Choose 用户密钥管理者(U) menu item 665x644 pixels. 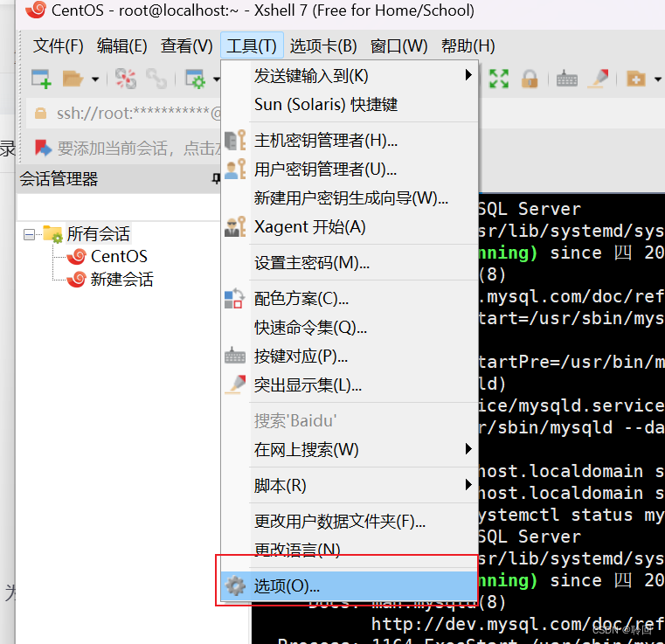click(350, 169)
